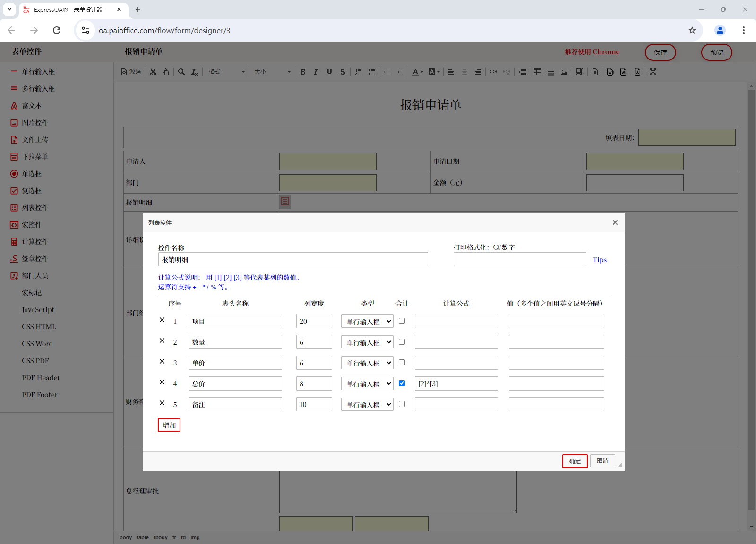Open the 格式 format dropdown
The width and height of the screenshot is (756, 544).
[227, 72]
